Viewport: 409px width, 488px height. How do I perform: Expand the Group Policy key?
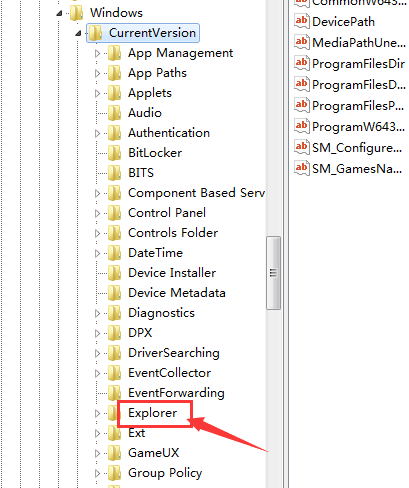(97, 473)
